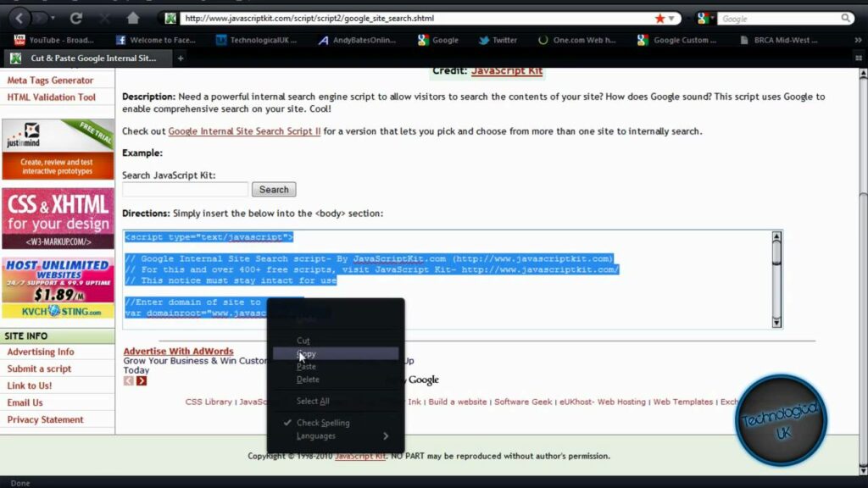The height and width of the screenshot is (488, 868).
Task: Click the justinmind free trial ad banner
Action: pyautogui.click(x=58, y=149)
